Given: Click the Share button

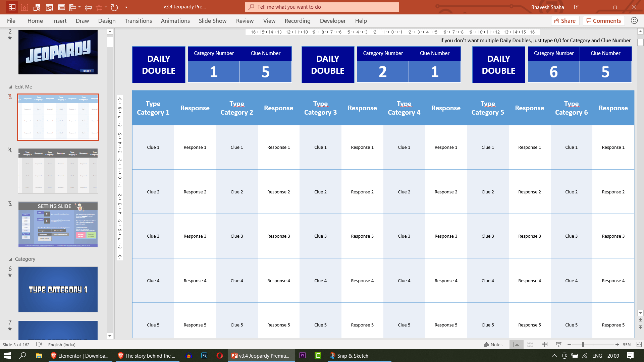Looking at the screenshot, I should point(565,20).
